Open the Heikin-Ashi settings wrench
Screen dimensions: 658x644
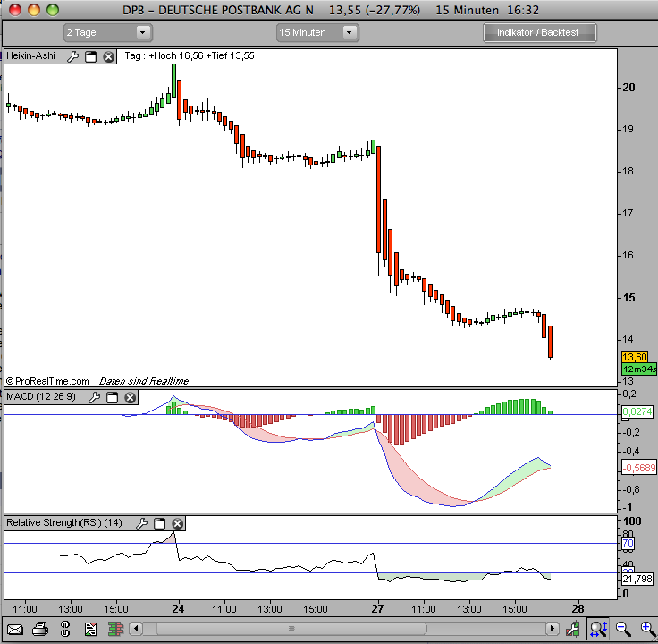73,56
